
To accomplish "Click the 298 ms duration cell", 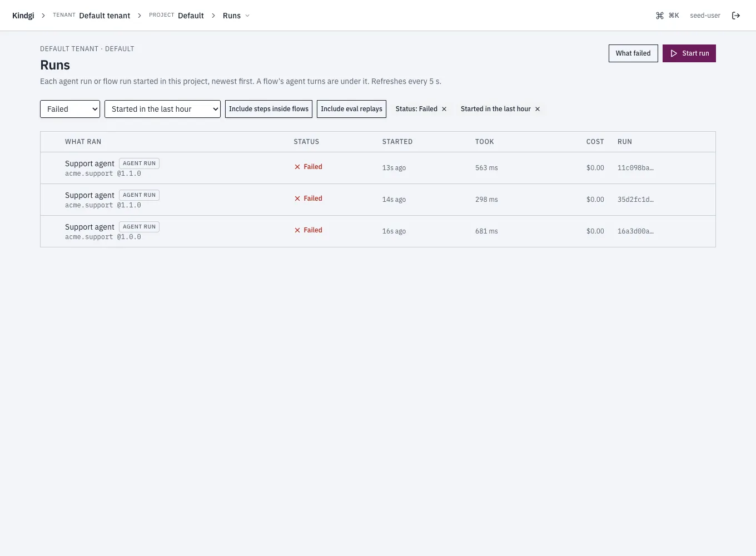I will (x=486, y=200).
